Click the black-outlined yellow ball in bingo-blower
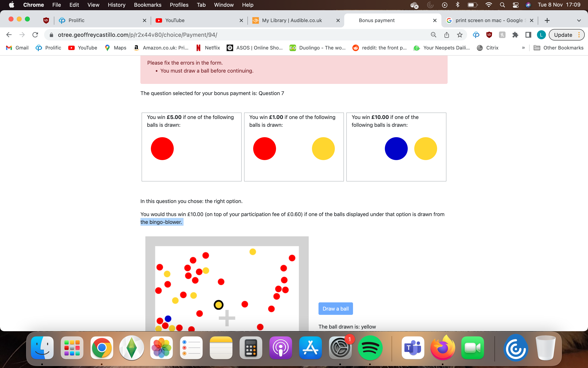588x368 pixels. click(x=218, y=305)
